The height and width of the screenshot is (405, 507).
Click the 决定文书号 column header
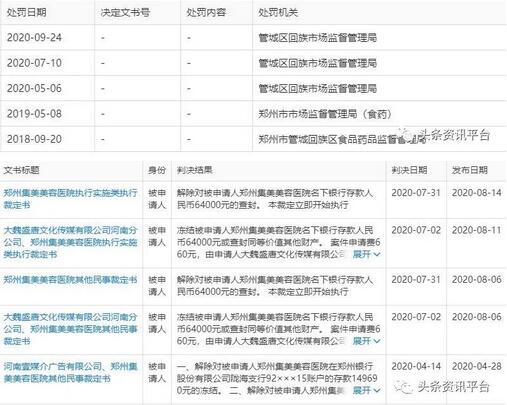125,13
